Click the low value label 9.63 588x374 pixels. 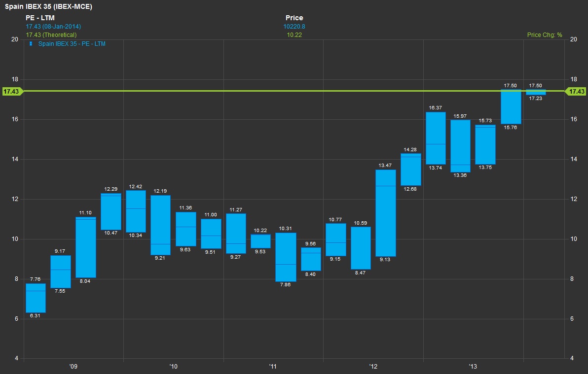[x=185, y=250]
